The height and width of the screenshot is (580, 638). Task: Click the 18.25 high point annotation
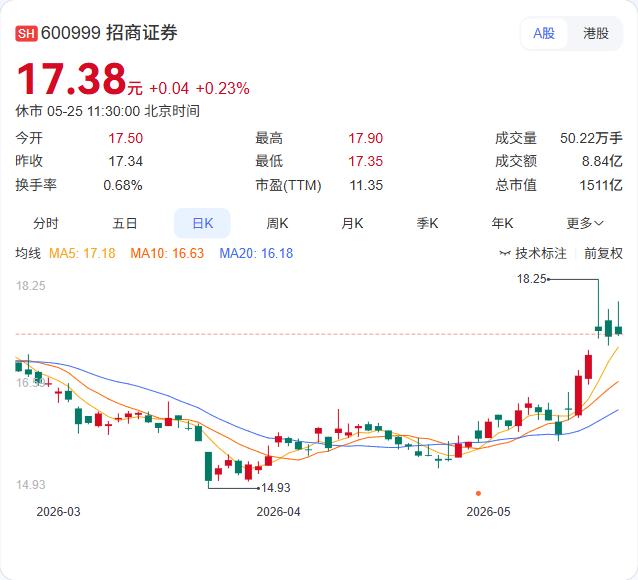coord(531,279)
